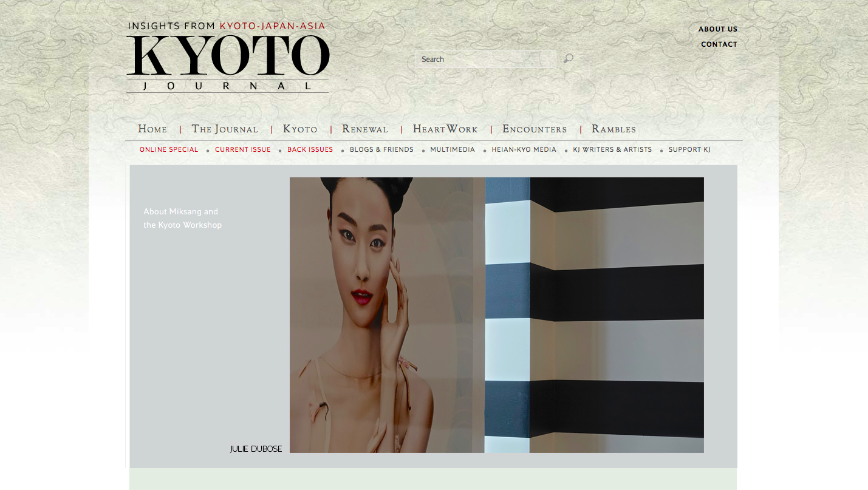Browse Back Issues
The height and width of the screenshot is (490, 868).
(x=310, y=149)
